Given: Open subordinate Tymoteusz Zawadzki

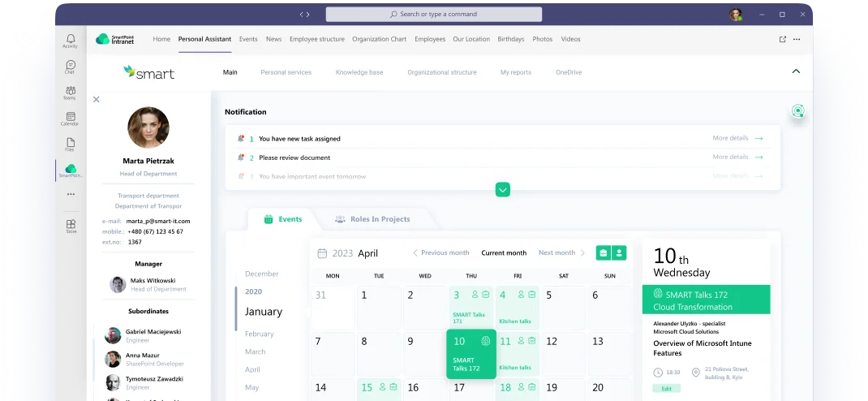Looking at the screenshot, I should tap(144, 383).
